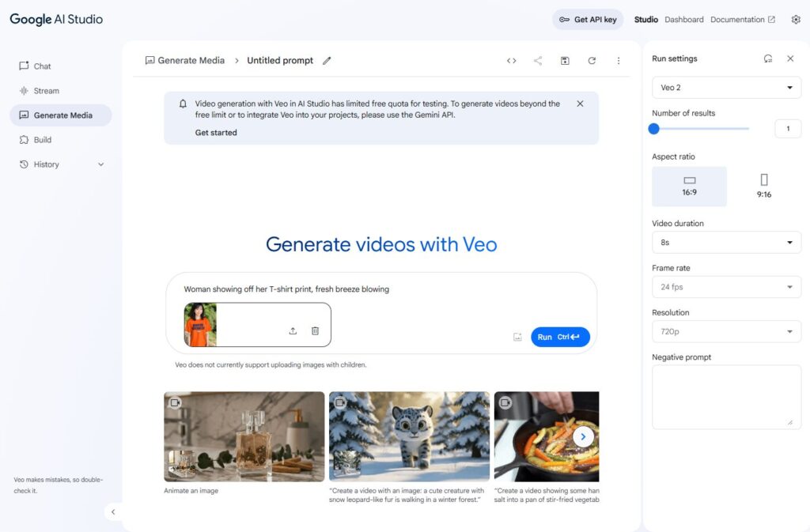Viewport: 810px width, 532px height.
Task: Select the perfume bottle Animate an image example
Action: [244, 436]
